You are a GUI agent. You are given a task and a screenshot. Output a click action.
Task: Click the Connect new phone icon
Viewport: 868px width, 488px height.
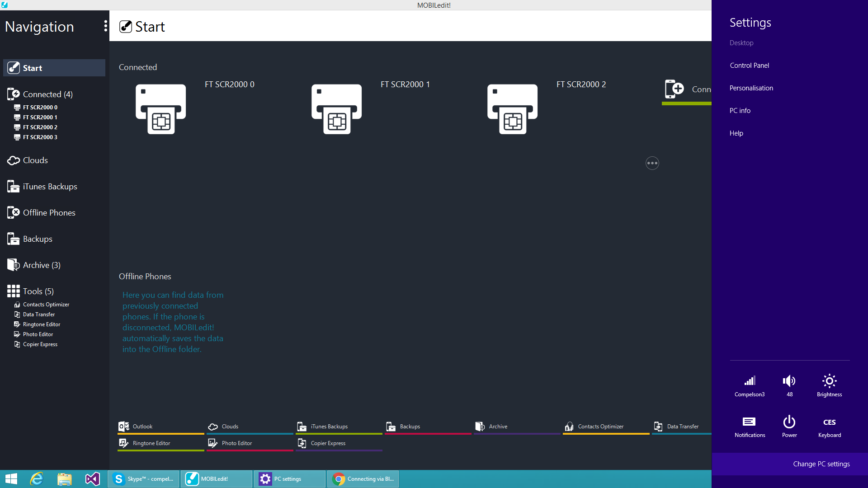pos(674,89)
